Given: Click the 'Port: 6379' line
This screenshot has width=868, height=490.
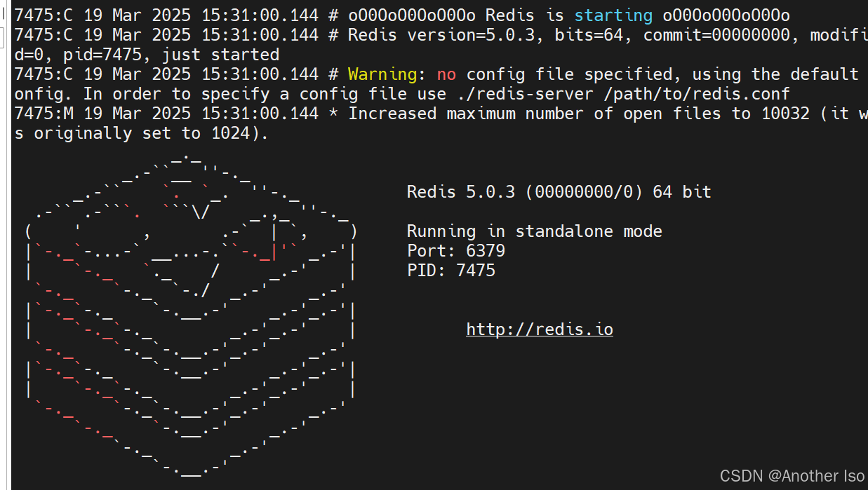Looking at the screenshot, I should [456, 250].
